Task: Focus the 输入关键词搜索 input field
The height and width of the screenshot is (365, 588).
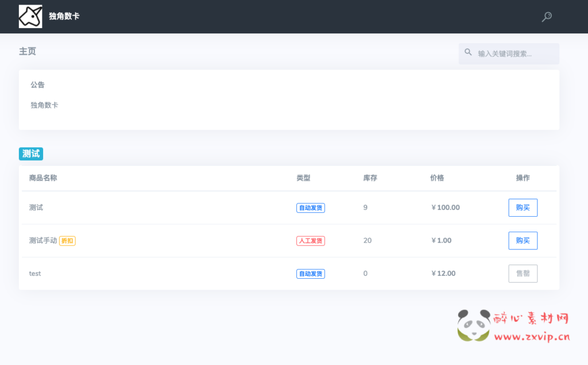Action: (x=514, y=53)
